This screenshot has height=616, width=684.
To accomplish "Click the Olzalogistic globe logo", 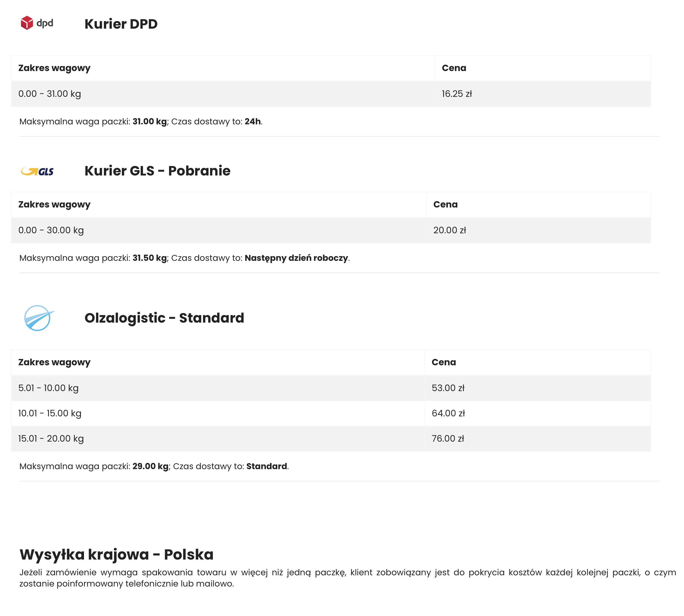I will point(39,318).
